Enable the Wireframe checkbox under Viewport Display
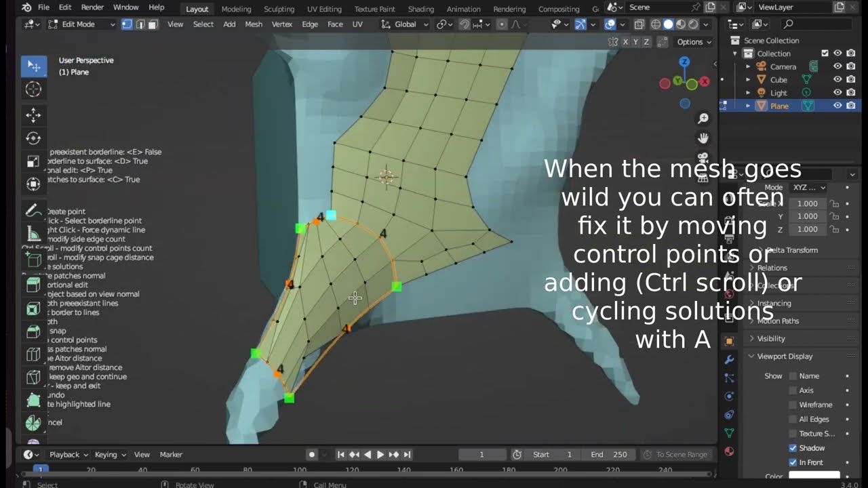The image size is (868, 488). pyautogui.click(x=793, y=405)
